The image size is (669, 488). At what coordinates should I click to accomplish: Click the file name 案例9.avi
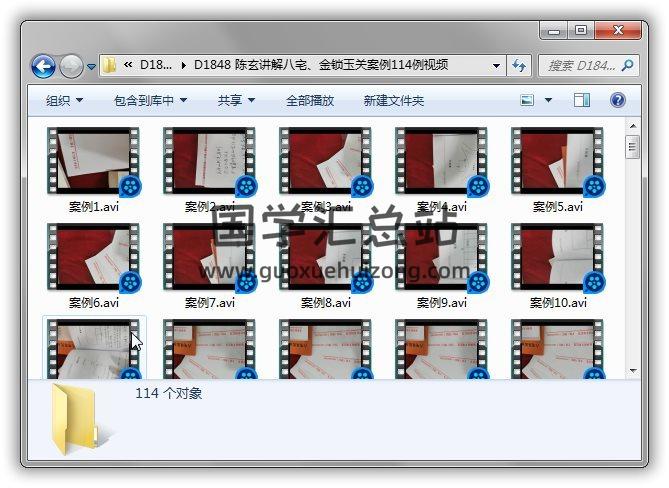click(x=442, y=303)
